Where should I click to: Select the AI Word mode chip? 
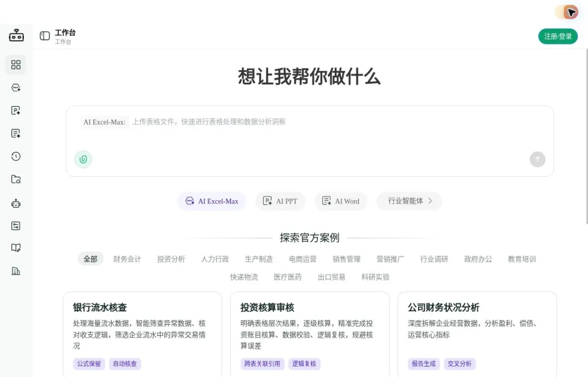coord(341,201)
